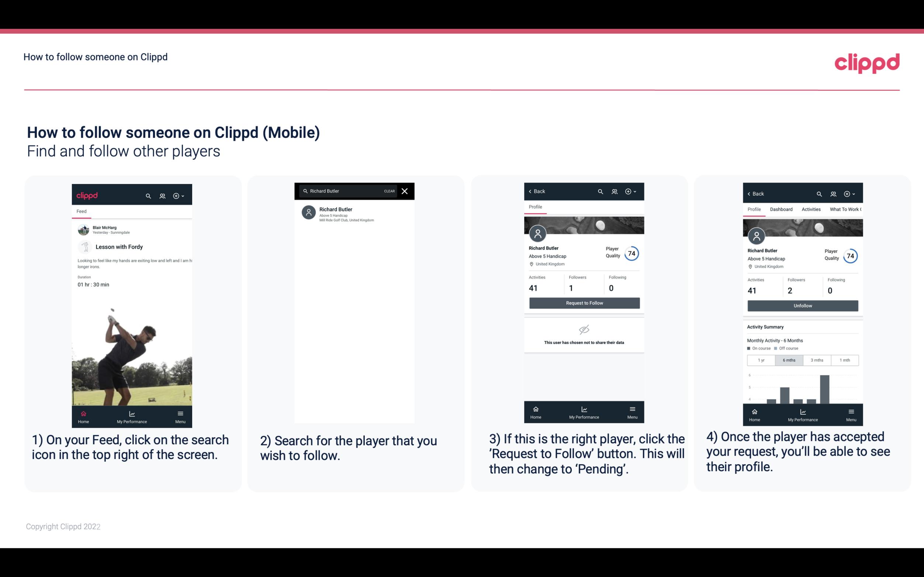924x577 pixels.
Task: Click the Home icon in bottom navigation
Action: (x=84, y=413)
